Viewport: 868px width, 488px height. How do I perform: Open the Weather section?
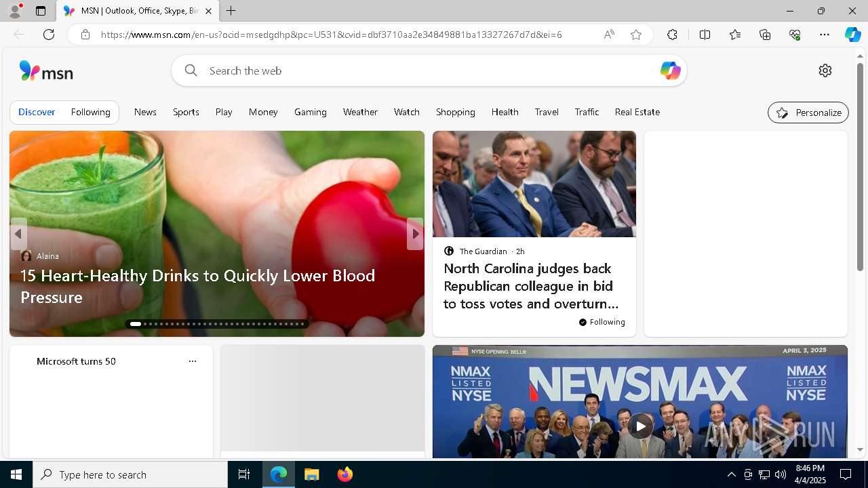click(x=360, y=112)
